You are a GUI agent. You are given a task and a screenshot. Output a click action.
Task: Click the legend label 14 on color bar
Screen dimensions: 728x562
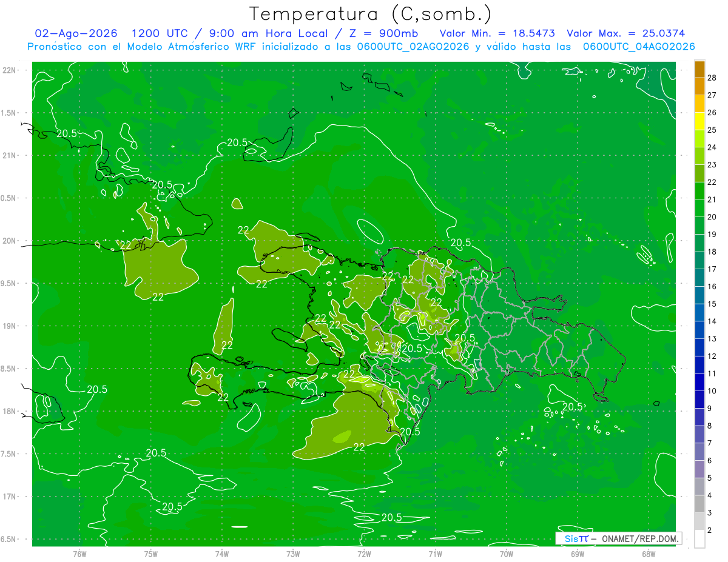(712, 321)
